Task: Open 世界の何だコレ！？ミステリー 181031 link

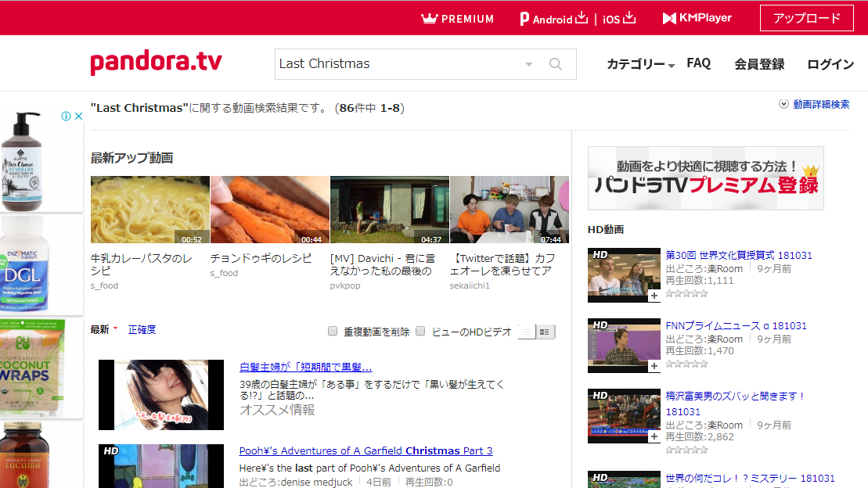Action: tap(750, 478)
